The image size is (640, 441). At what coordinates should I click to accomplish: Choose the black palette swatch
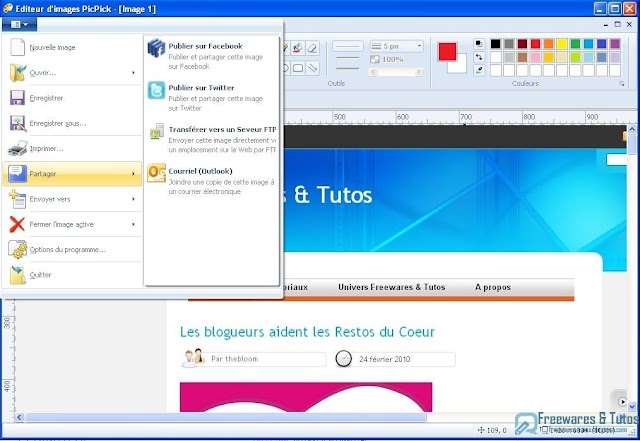pos(496,43)
